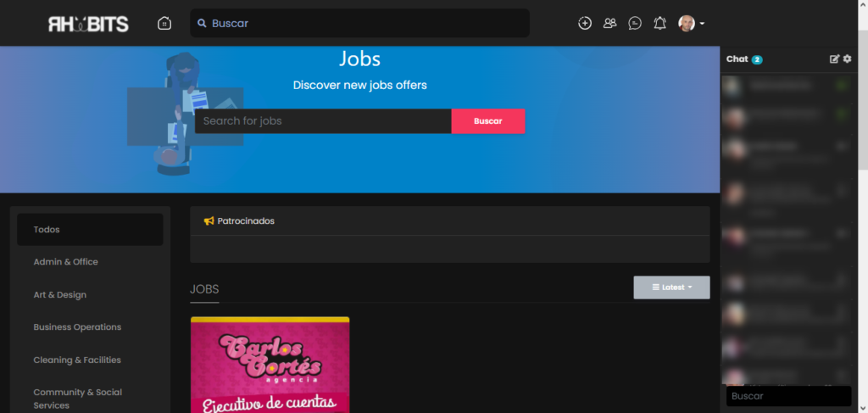Image resolution: width=868 pixels, height=413 pixels.
Task: Select the Todos category
Action: point(90,229)
